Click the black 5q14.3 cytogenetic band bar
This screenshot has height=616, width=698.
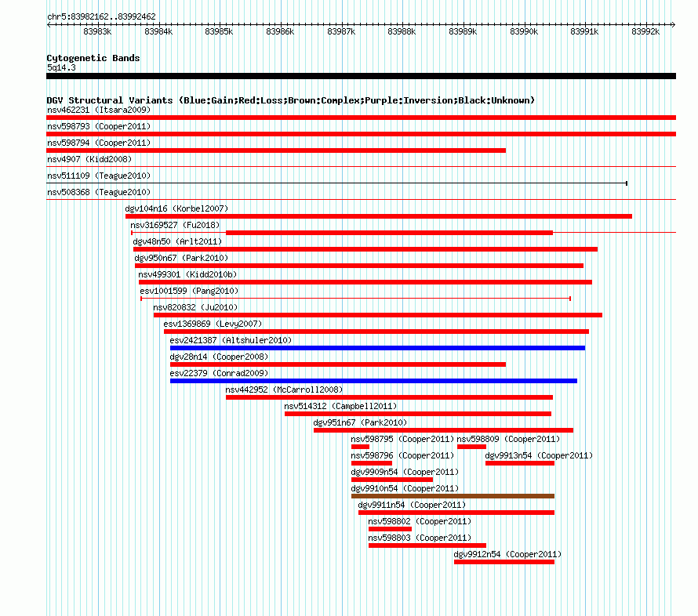click(x=361, y=76)
